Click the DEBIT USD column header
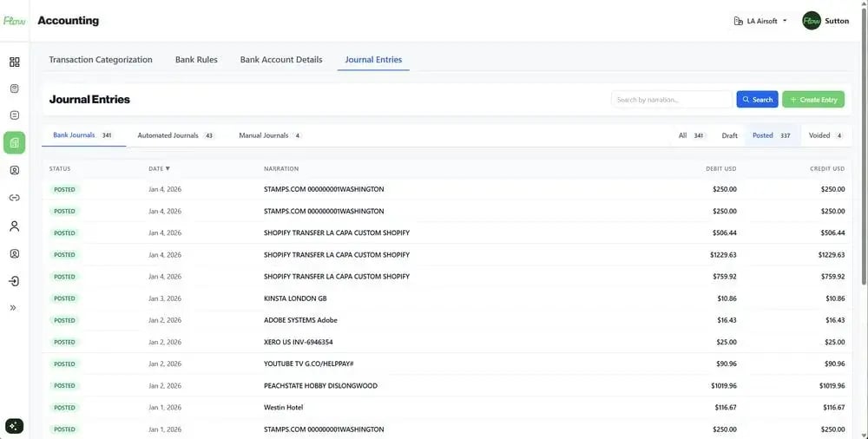Image resolution: width=868 pixels, height=439 pixels. 720,168
